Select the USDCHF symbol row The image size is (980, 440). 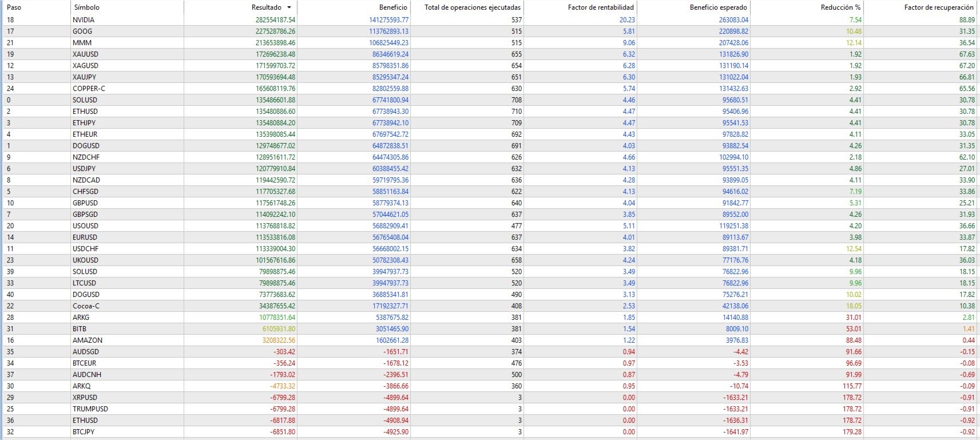[x=490, y=248]
